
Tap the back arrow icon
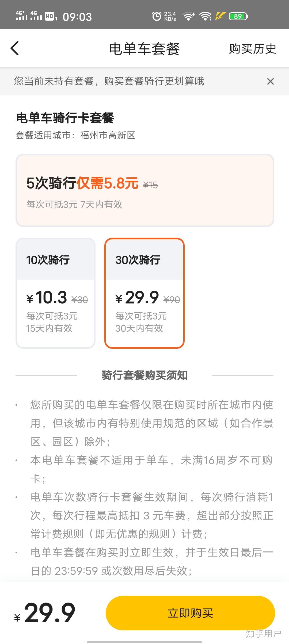15,48
